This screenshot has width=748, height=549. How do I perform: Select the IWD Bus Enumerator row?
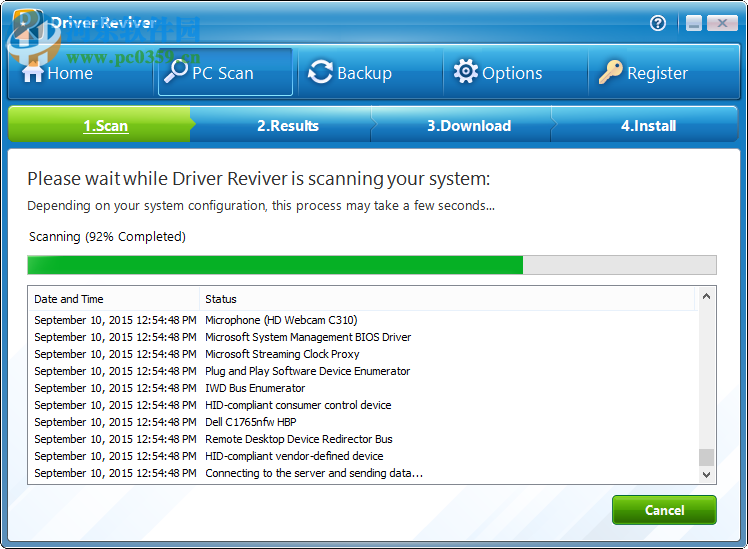[363, 388]
